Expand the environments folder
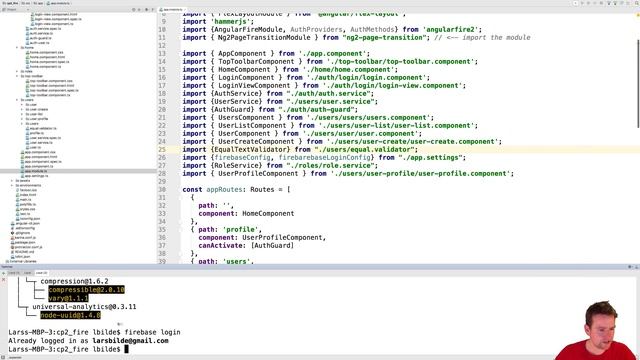Screen dimensions: 640x360 (12, 185)
